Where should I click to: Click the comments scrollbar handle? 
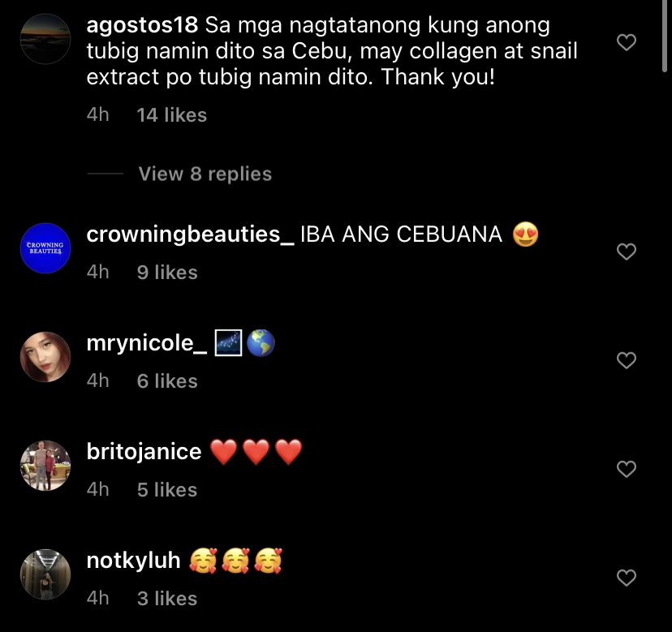point(664,36)
